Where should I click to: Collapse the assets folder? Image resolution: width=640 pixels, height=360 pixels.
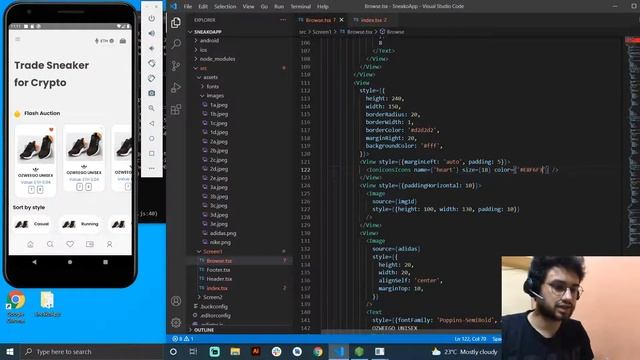click(x=210, y=77)
